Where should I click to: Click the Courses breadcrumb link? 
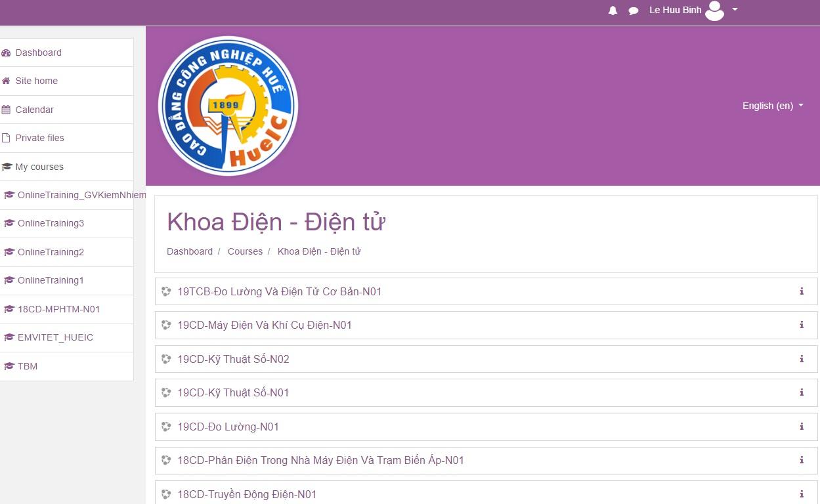(245, 251)
